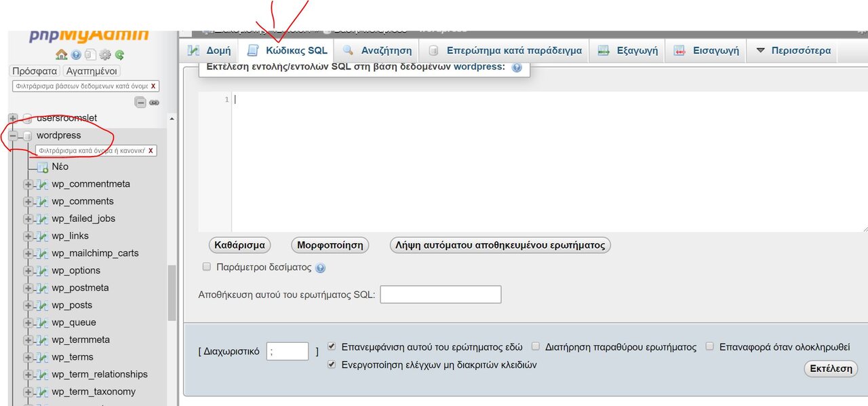Open phpMyAdmin documentation question-mark icon in sidebar
The width and height of the screenshot is (868, 406).
(x=76, y=55)
